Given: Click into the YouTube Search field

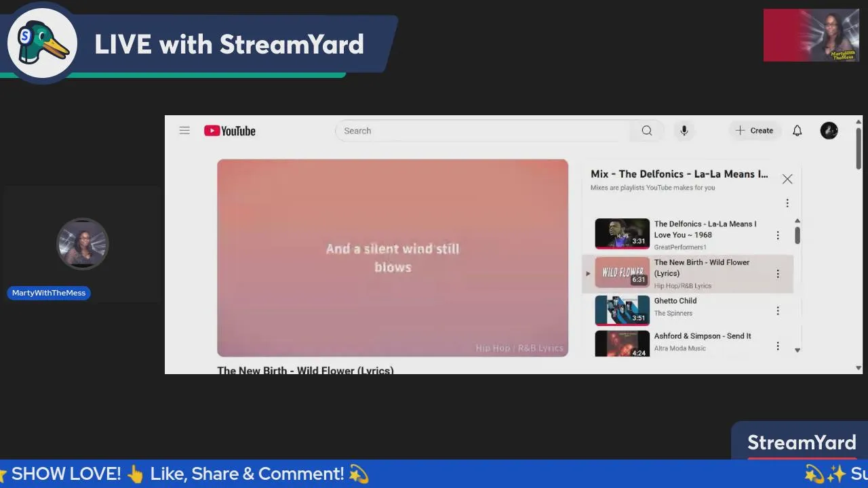Looking at the screenshot, I should [484, 131].
